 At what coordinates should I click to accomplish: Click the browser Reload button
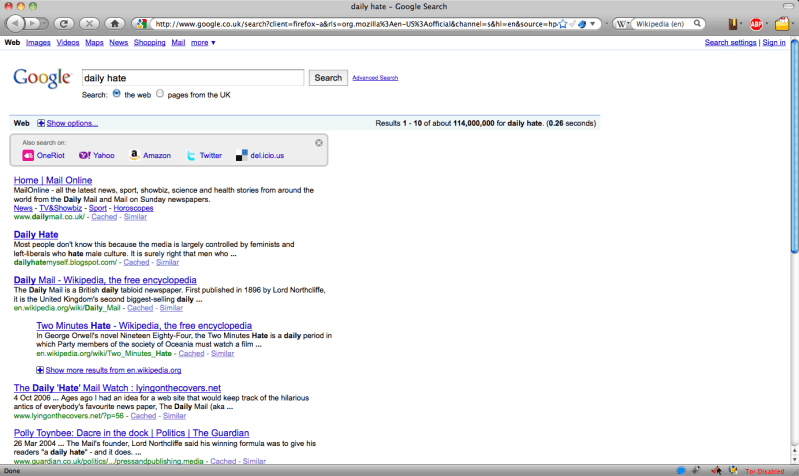click(x=63, y=23)
